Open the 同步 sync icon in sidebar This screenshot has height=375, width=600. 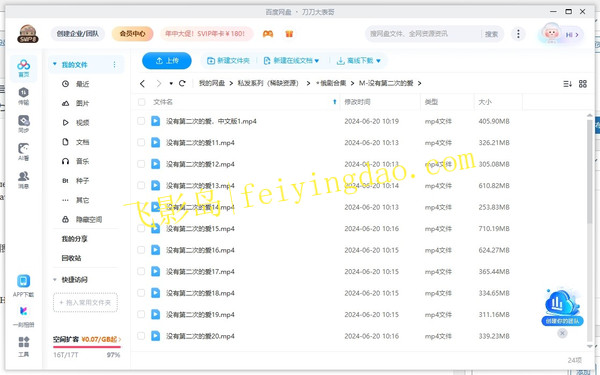[23, 124]
